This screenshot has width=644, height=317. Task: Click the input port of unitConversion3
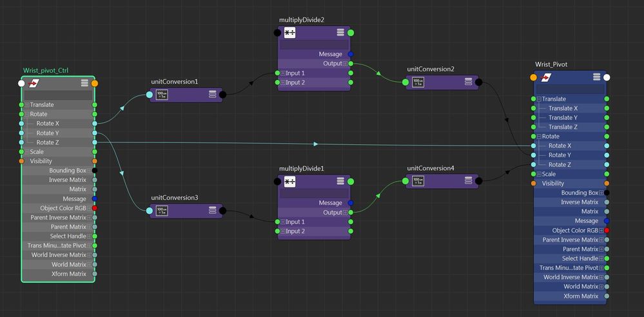click(x=150, y=211)
